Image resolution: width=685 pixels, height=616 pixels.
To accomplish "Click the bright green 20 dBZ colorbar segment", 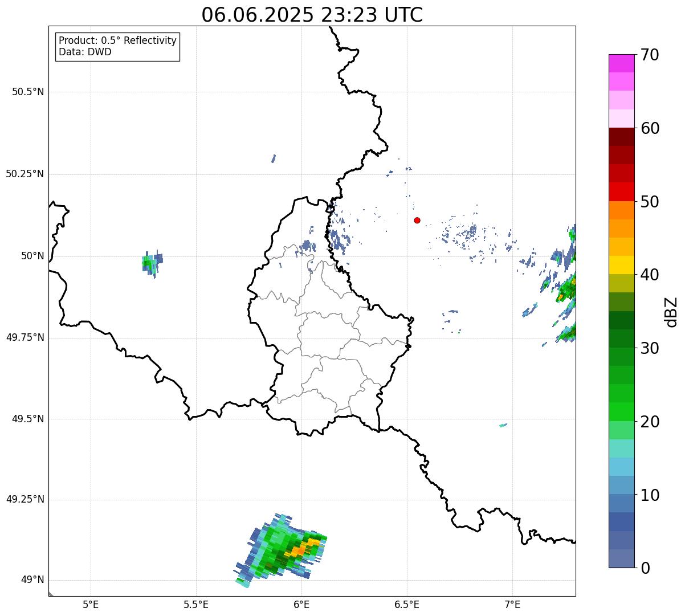I will (621, 412).
